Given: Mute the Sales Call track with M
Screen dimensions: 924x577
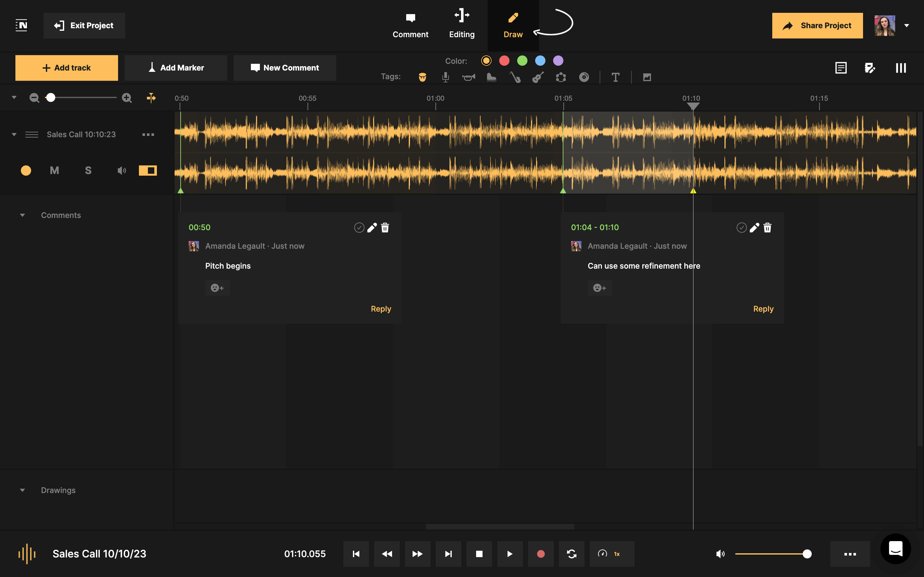Looking at the screenshot, I should click(54, 170).
